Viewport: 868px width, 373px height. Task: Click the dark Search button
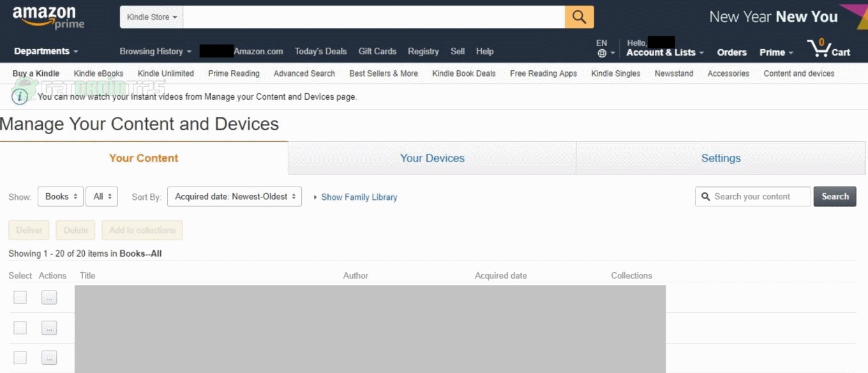[x=835, y=197]
